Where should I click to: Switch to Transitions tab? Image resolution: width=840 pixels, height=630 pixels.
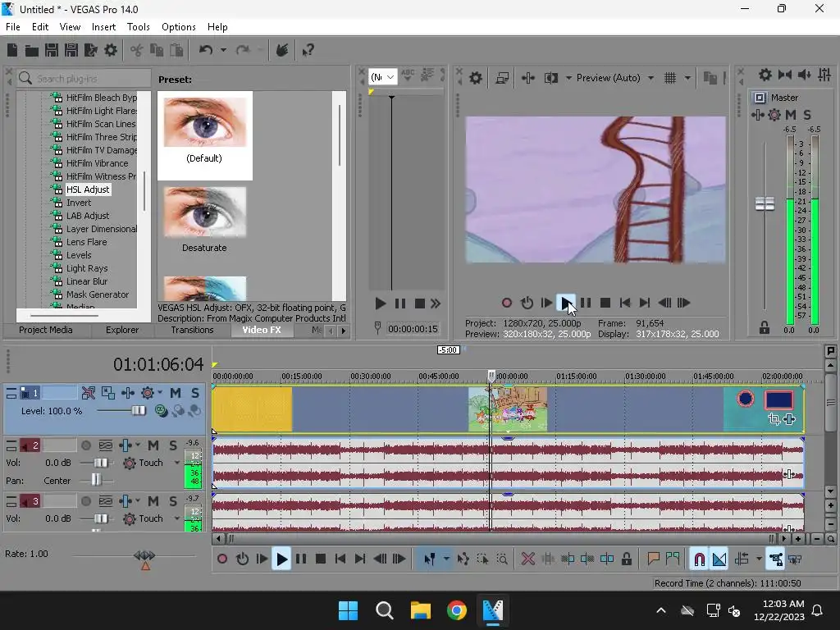point(192,330)
